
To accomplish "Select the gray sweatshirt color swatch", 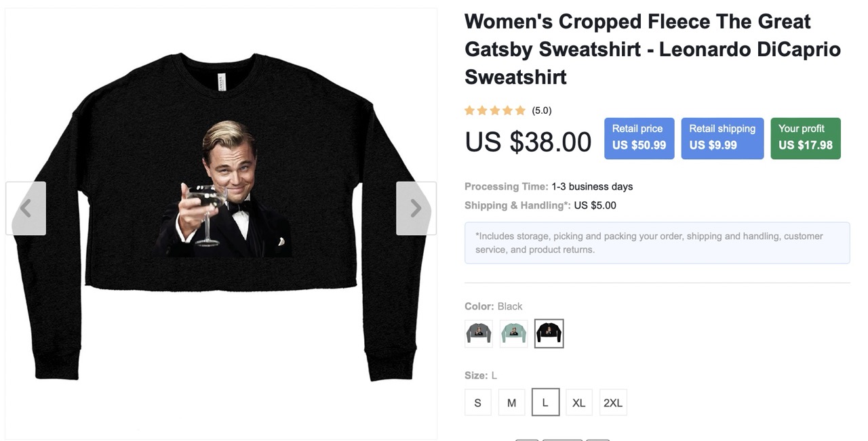I will (479, 333).
